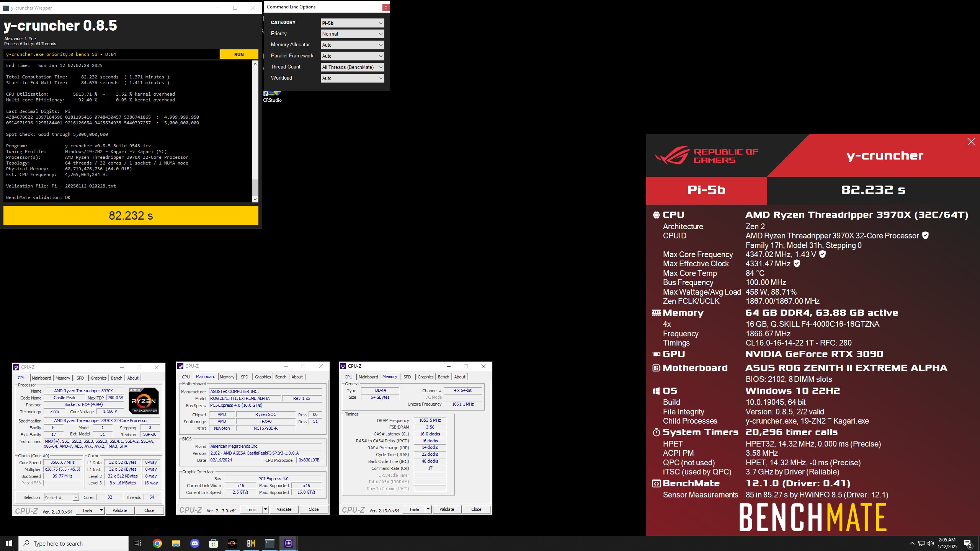Open CPU tab in middle CPU-Z window
The width and height of the screenshot is (980, 551).
click(x=186, y=377)
